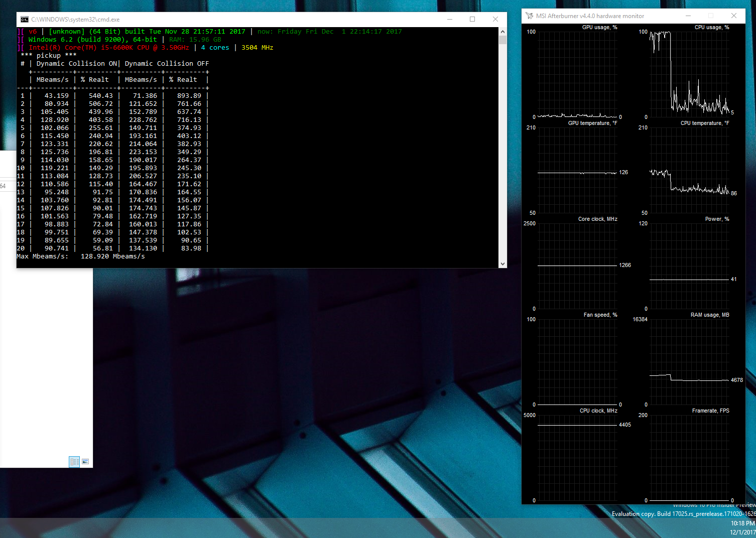The width and height of the screenshot is (756, 538).
Task: Close the MSI Afterburner hardware monitor
Action: 734,16
